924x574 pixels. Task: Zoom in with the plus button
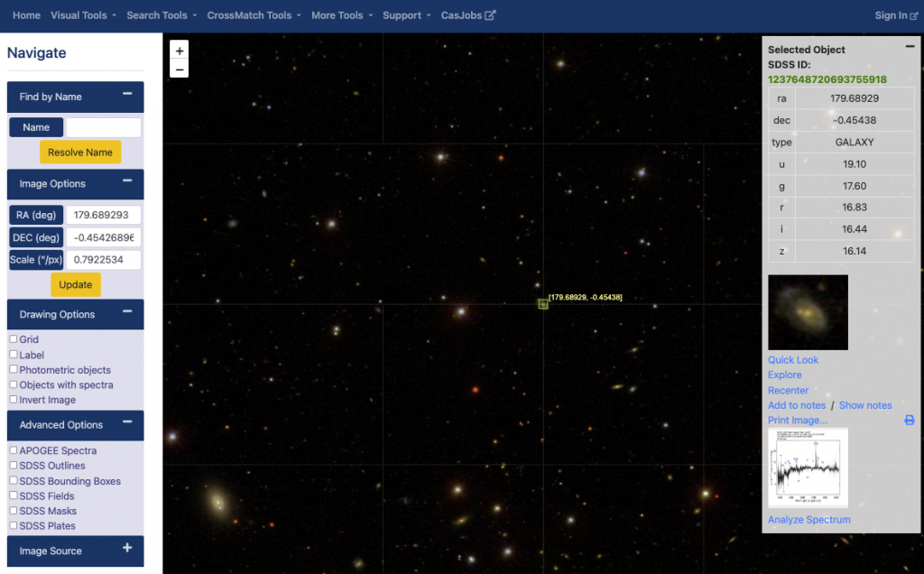[180, 51]
